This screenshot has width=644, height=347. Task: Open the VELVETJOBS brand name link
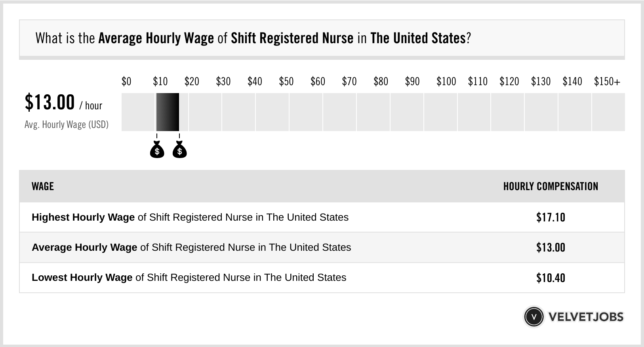pos(585,317)
